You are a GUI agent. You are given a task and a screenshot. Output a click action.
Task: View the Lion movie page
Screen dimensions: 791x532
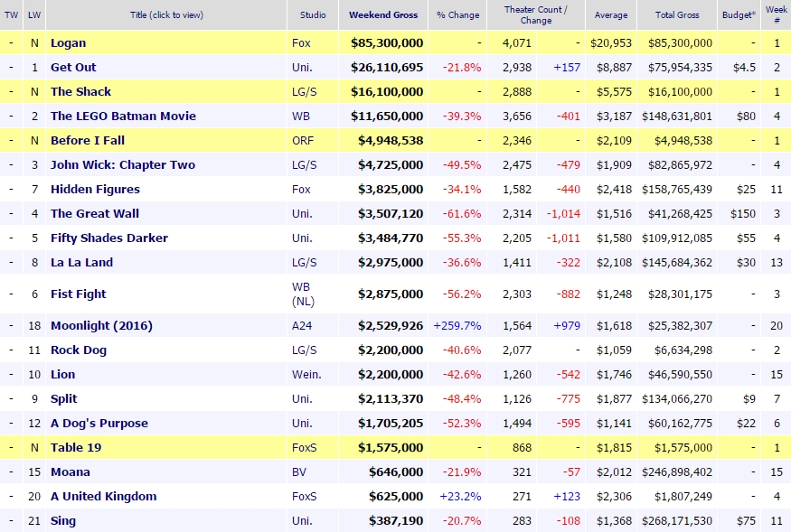click(x=62, y=374)
